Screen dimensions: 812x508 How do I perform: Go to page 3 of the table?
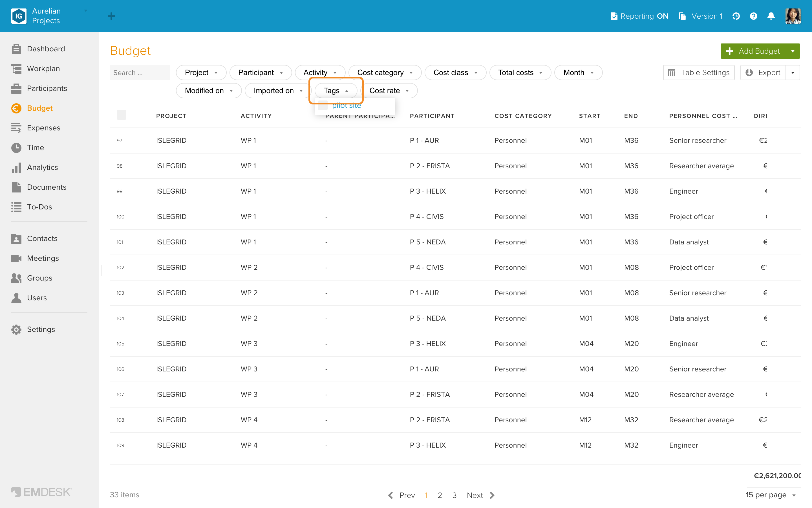[454, 495]
